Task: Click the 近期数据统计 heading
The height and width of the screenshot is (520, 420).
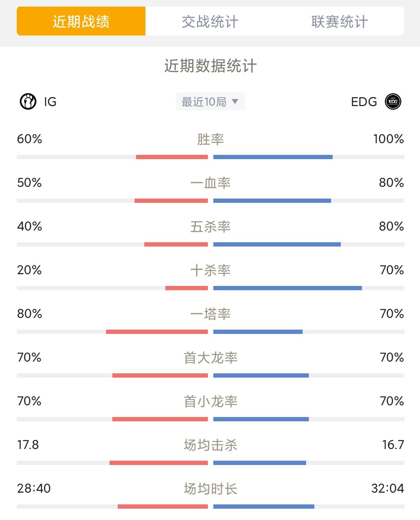Action: click(210, 66)
